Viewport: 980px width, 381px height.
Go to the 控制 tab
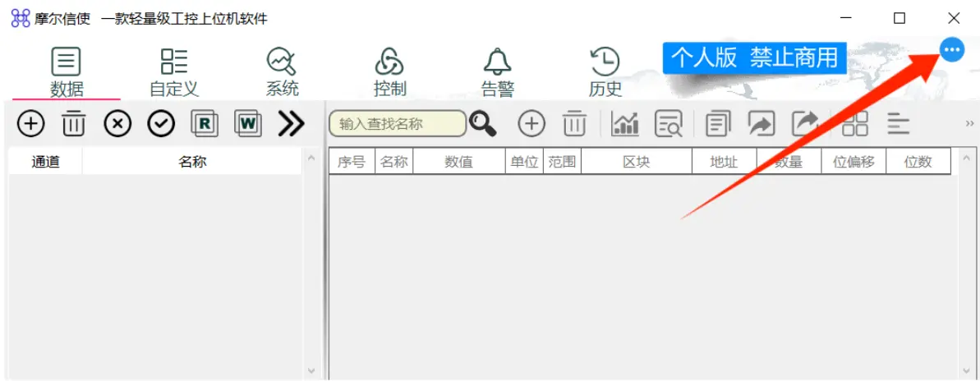[390, 72]
